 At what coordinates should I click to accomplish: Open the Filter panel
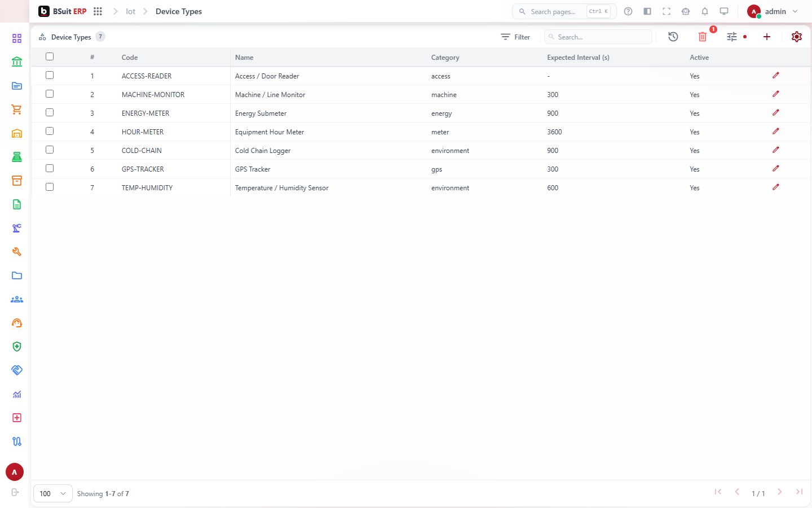(515, 37)
